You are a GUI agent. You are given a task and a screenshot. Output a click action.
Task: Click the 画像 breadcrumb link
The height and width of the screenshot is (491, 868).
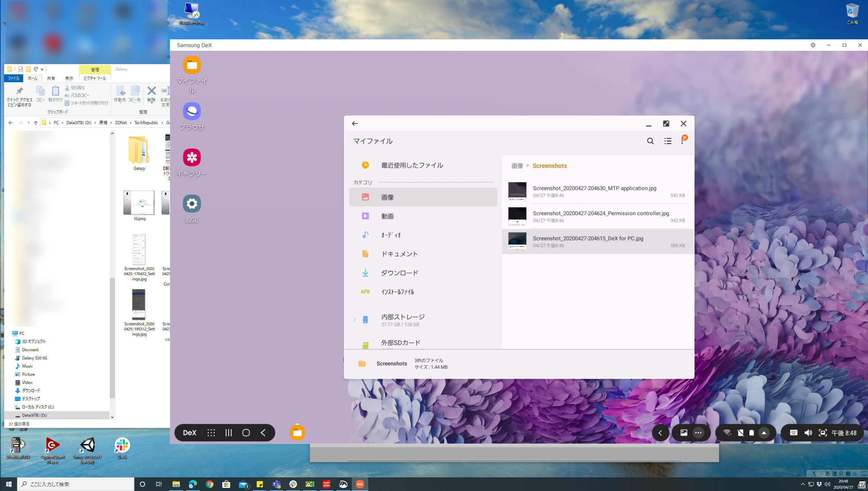pos(517,166)
